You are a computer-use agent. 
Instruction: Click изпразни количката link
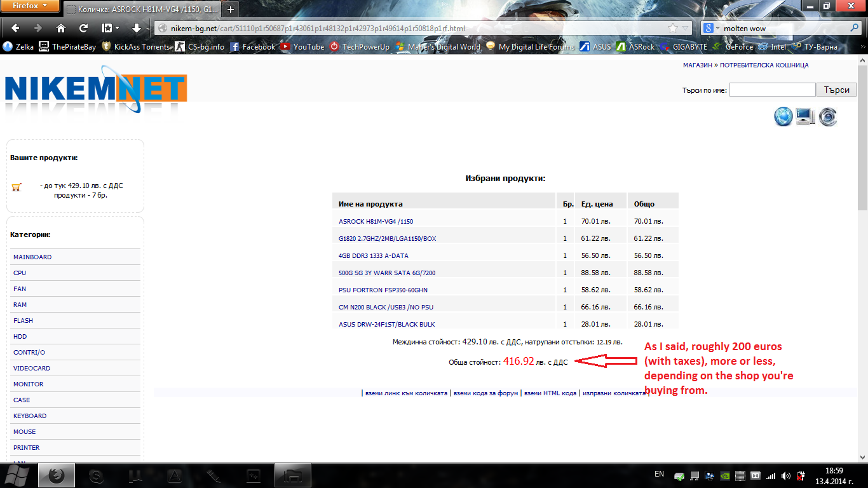[x=614, y=393]
